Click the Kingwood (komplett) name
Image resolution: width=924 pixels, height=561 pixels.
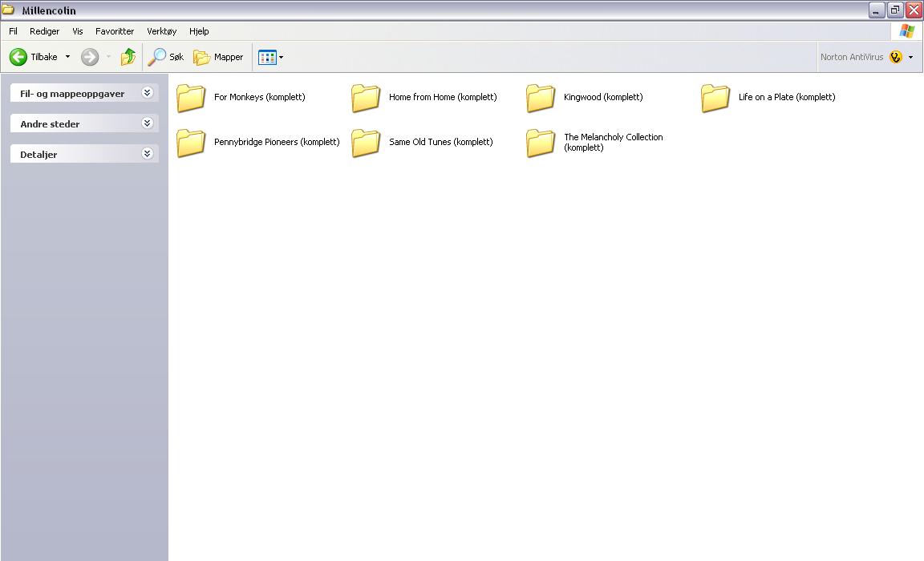(603, 97)
